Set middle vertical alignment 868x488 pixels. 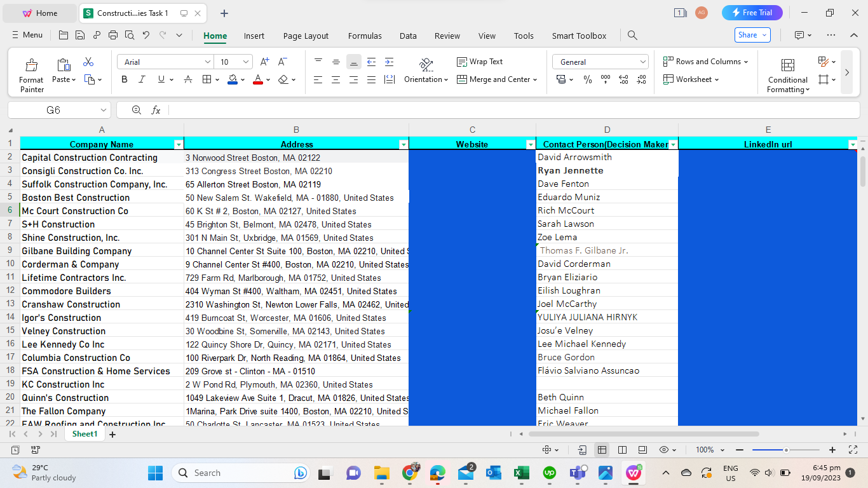click(336, 62)
